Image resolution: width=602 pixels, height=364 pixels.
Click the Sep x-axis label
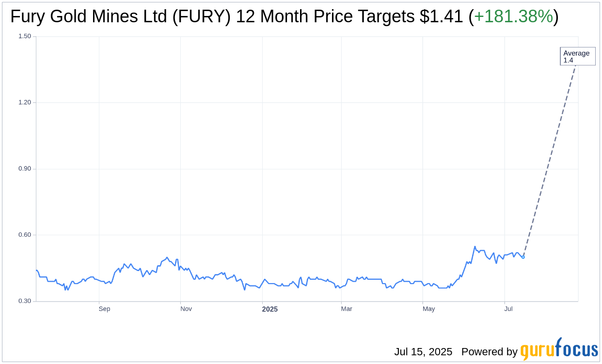coord(104,309)
